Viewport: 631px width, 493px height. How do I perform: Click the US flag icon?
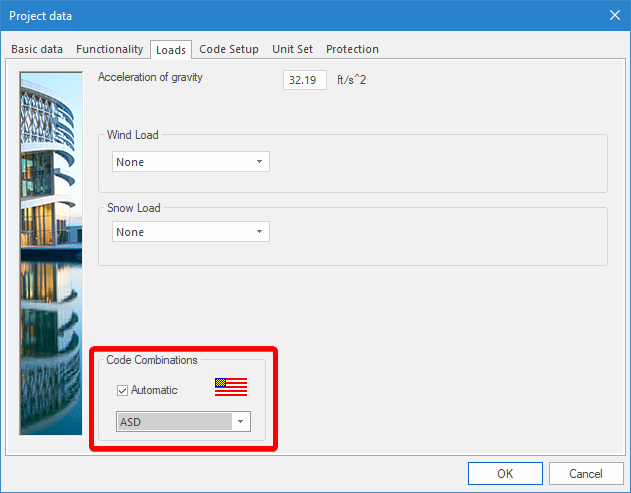[231, 388]
